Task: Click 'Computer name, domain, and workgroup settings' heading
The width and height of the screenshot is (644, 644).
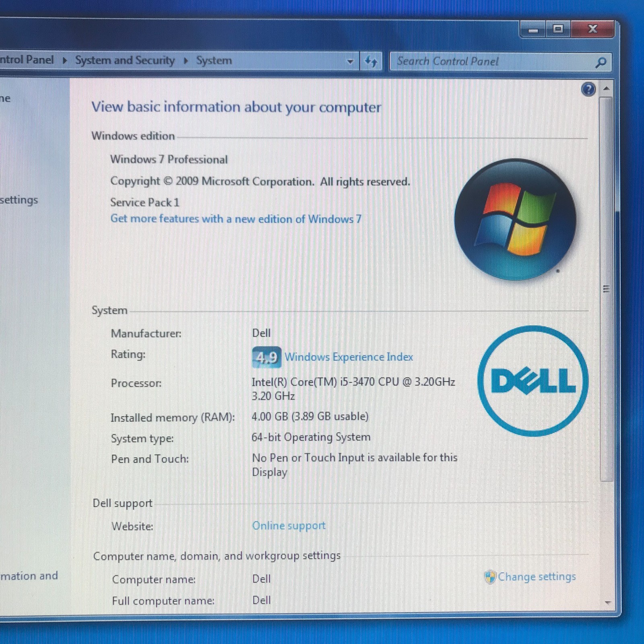Action: point(217,556)
